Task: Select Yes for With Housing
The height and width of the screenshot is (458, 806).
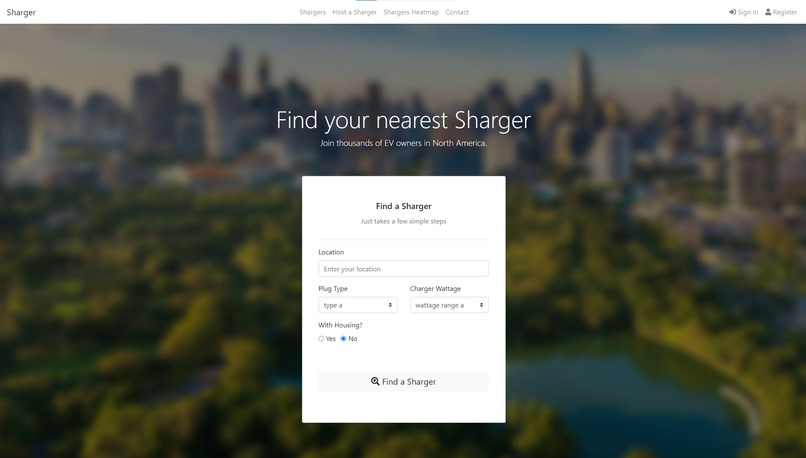Action: (321, 339)
